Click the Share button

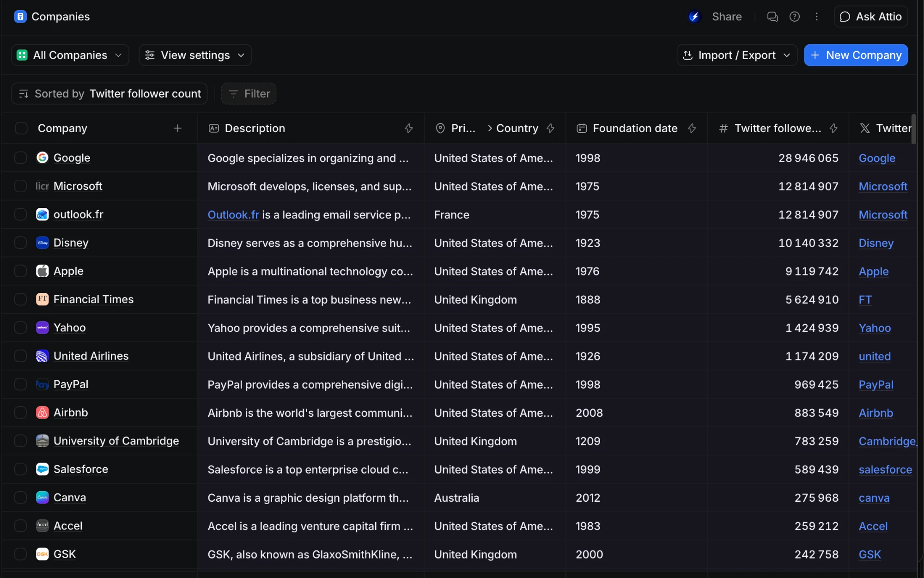[727, 17]
